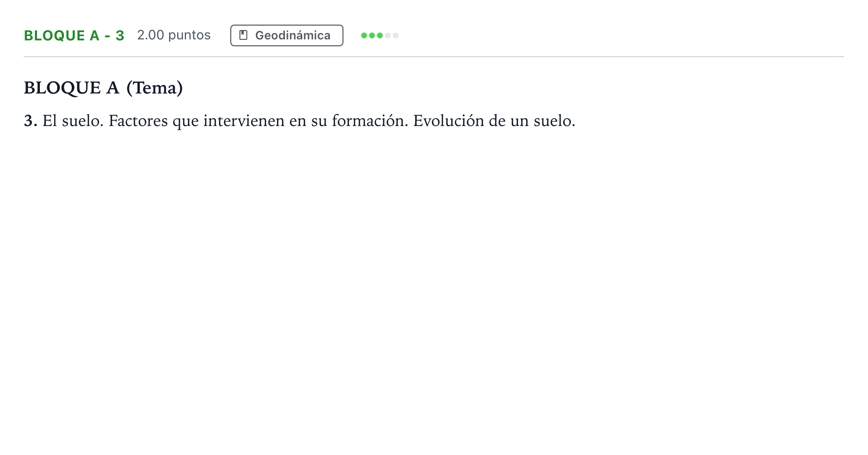Viewport: 868px width, 455px height.
Task: Click the book icon in Geodinámica tag
Action: click(243, 35)
